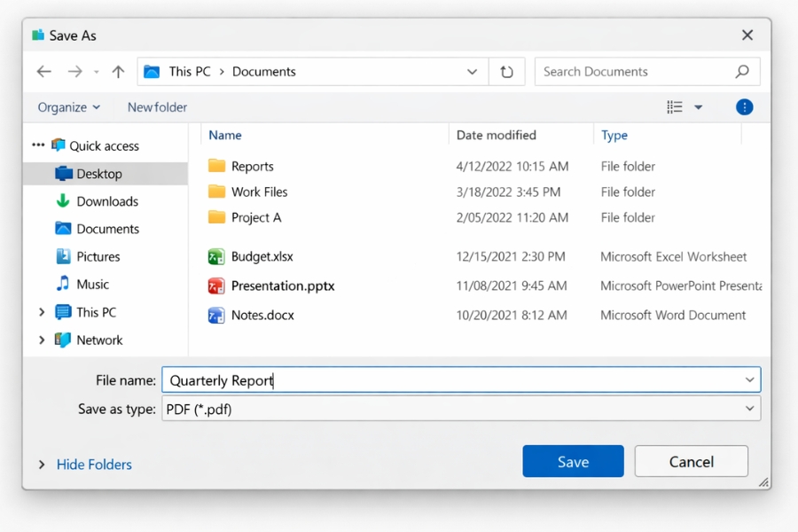Cancel the Save As dialog
The width and height of the screenshot is (798, 532).
pyautogui.click(x=691, y=461)
